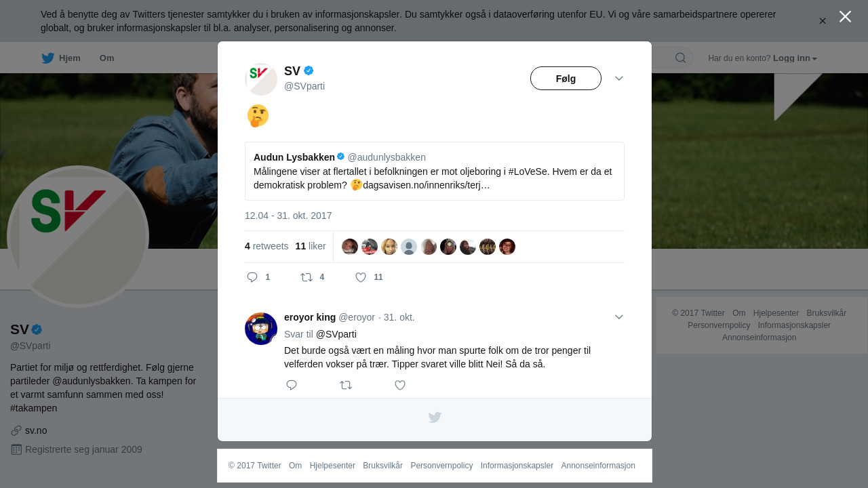The width and height of the screenshot is (868, 488).
Task: Click the Twitter bird icon next to Hjem
Action: [47, 58]
